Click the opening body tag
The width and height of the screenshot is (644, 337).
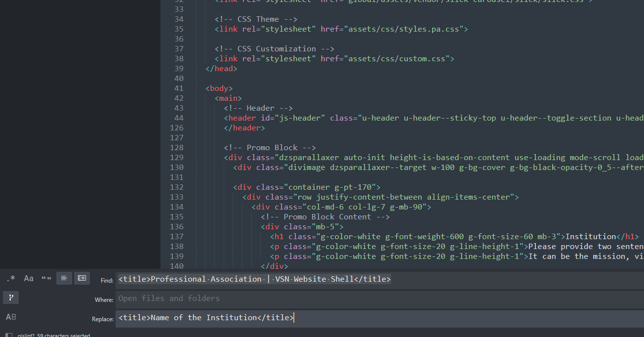(x=219, y=88)
